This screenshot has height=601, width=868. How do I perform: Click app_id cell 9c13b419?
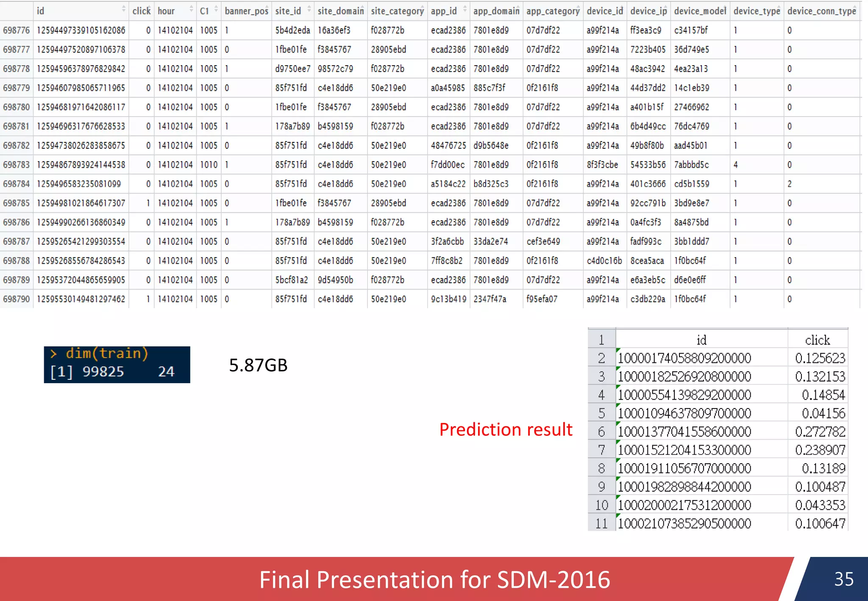click(448, 299)
